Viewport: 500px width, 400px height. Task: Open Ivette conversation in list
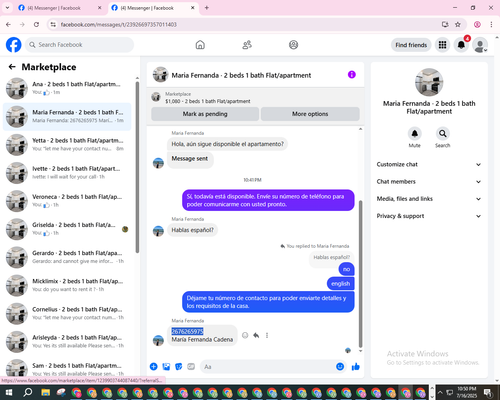pyautogui.click(x=67, y=173)
